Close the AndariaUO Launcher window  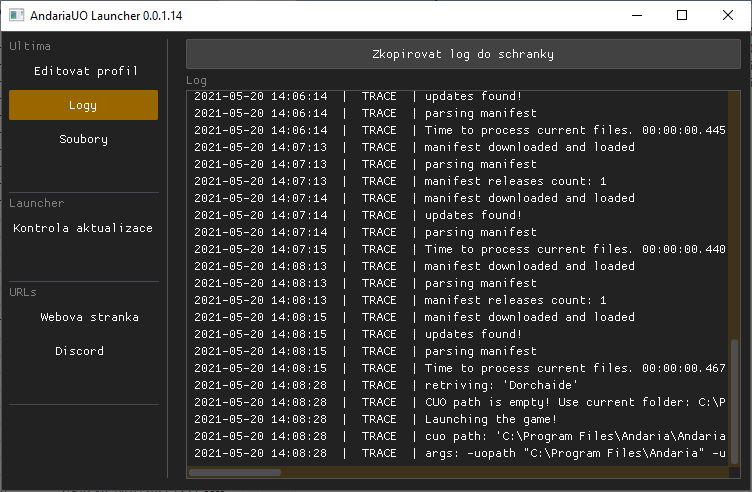coord(728,16)
